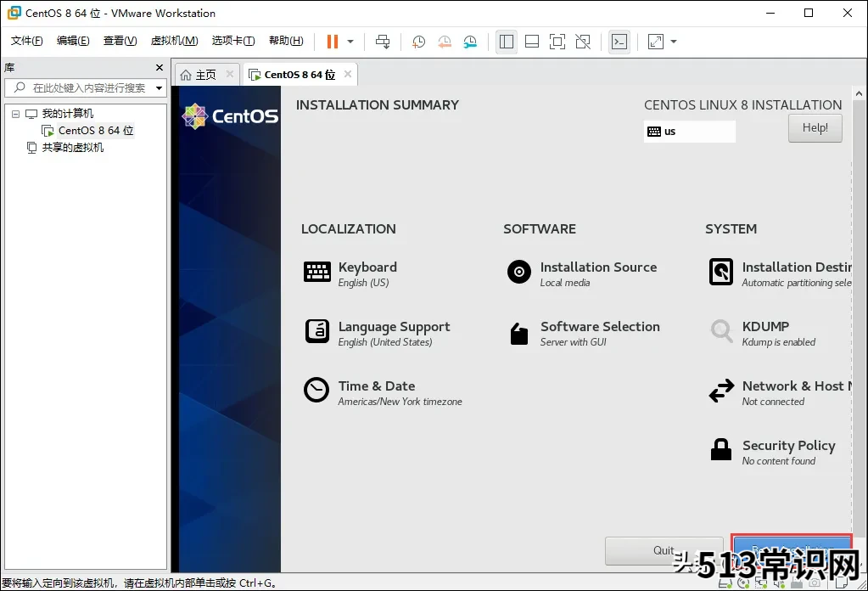Open KDUMP via magnifier icon
The width and height of the screenshot is (868, 591).
721,331
